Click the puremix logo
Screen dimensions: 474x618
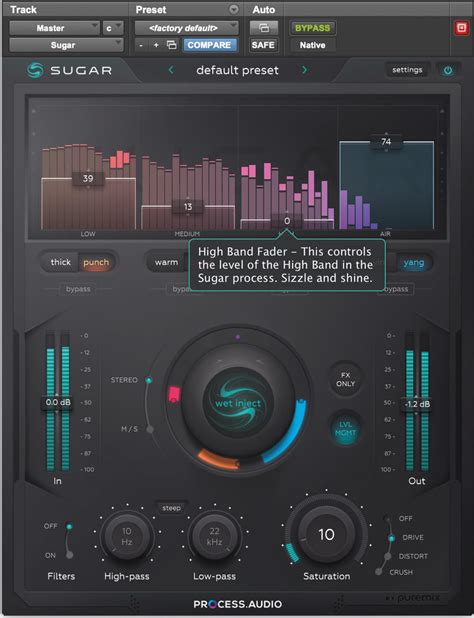tap(414, 598)
